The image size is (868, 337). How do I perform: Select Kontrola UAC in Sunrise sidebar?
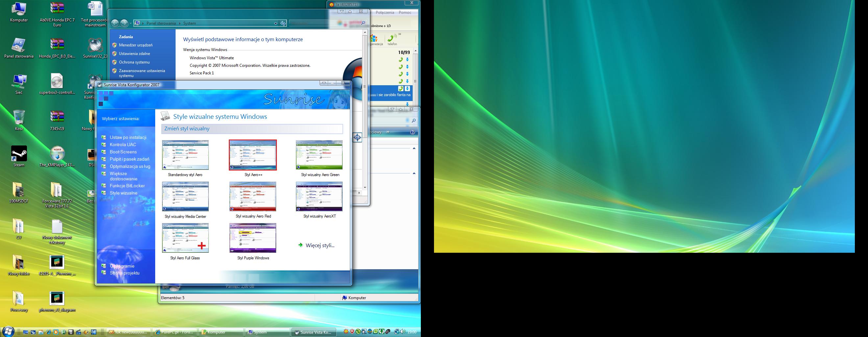(123, 144)
